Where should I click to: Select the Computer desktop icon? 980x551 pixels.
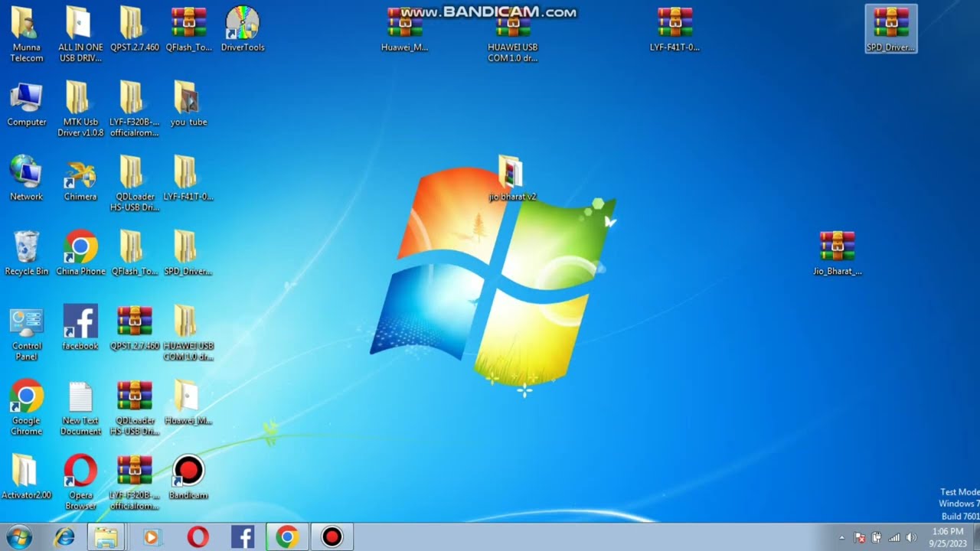26,104
